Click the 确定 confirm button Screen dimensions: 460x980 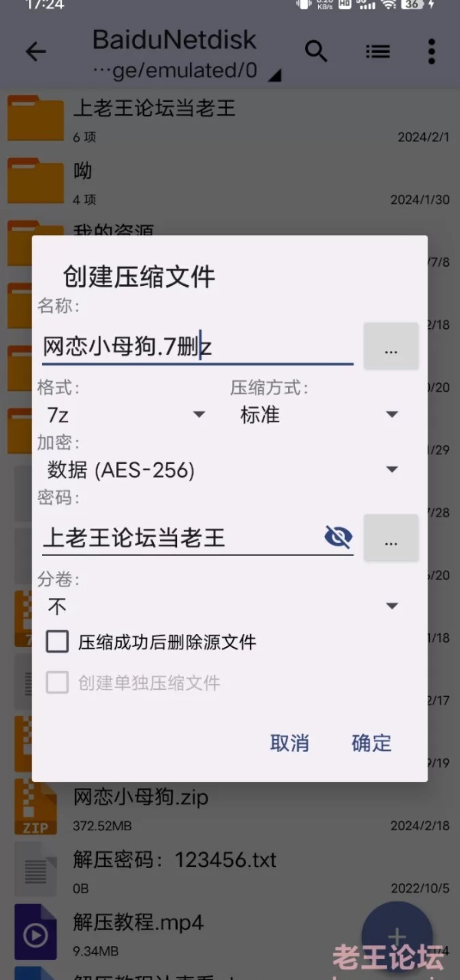[371, 743]
